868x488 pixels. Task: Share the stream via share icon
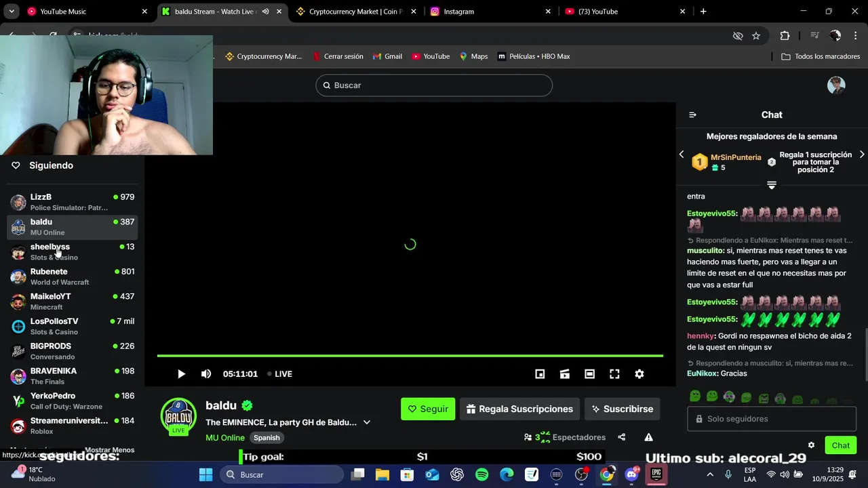coord(621,437)
